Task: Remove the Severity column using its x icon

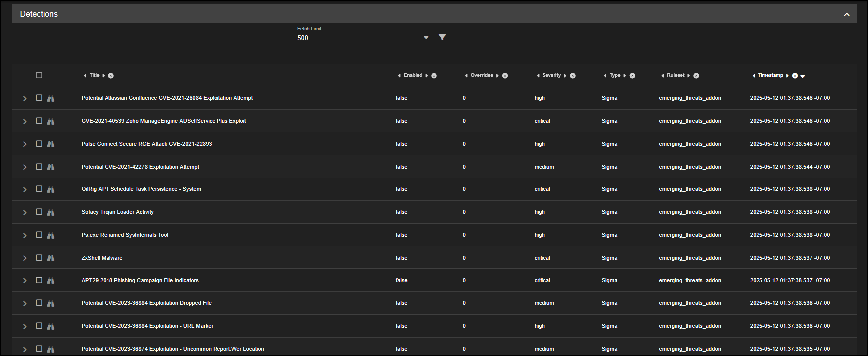Action: (x=573, y=76)
